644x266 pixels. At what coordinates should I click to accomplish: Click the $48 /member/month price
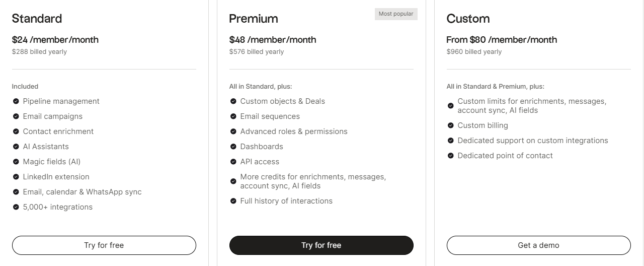273,40
